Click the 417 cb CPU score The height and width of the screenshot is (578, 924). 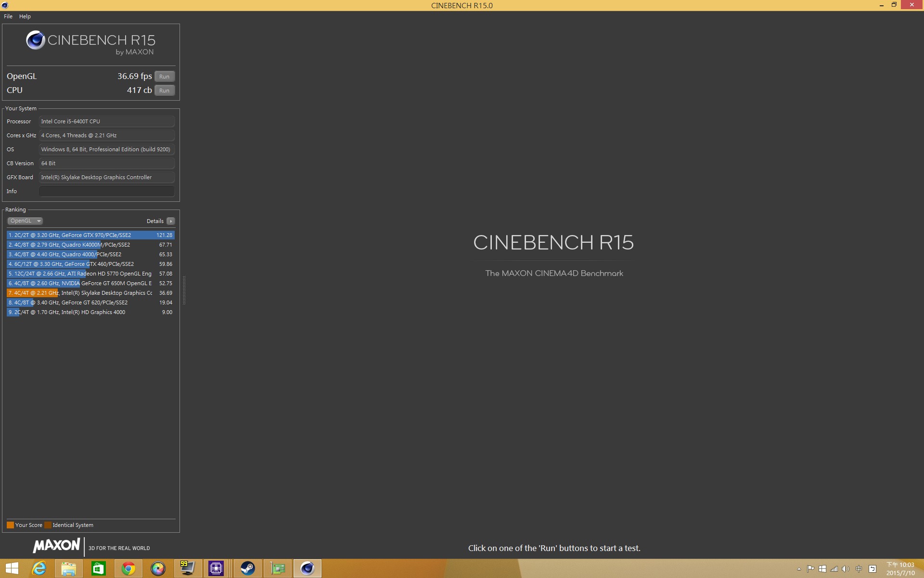(x=140, y=90)
